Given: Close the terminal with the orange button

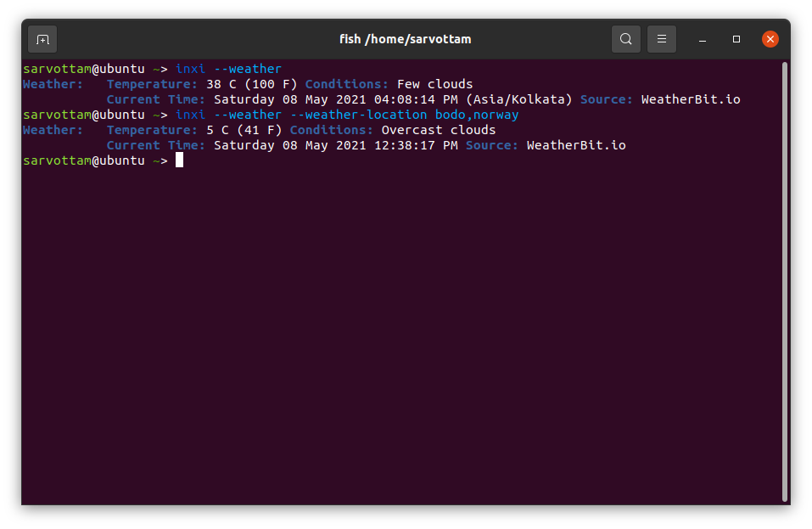Looking at the screenshot, I should coord(770,39).
